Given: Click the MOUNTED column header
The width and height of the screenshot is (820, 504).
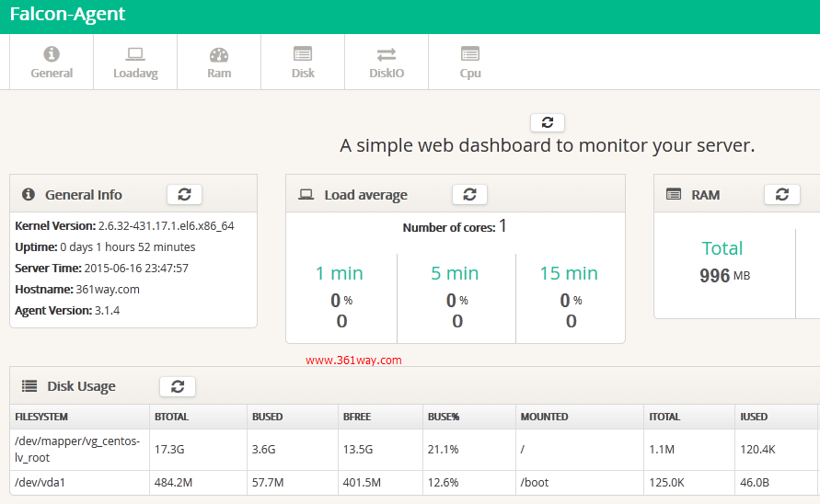Looking at the screenshot, I should (545, 417).
